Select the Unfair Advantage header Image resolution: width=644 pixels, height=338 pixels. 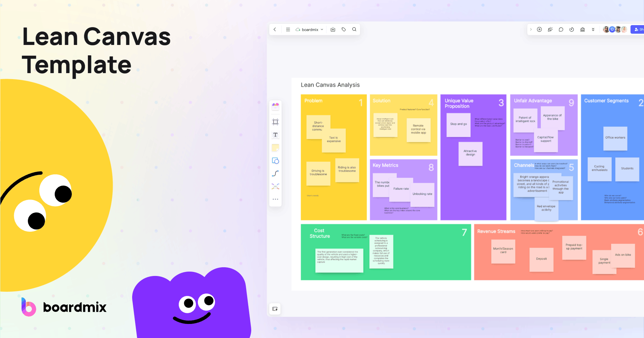pos(533,101)
